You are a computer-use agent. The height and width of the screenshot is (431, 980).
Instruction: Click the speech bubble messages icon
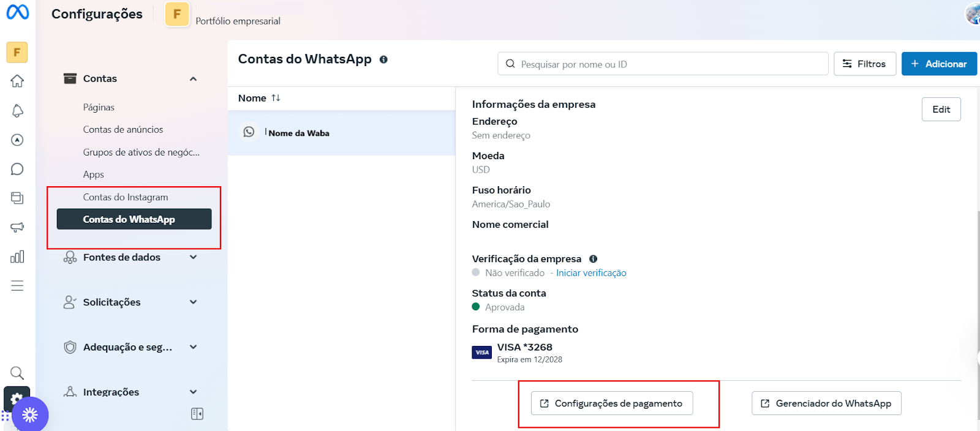pos(17,169)
